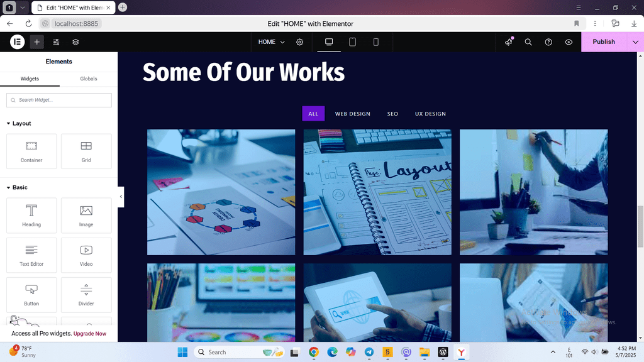Select the WEB DESIGN portfolio filter
Image resolution: width=644 pixels, height=362 pixels.
[x=352, y=114]
